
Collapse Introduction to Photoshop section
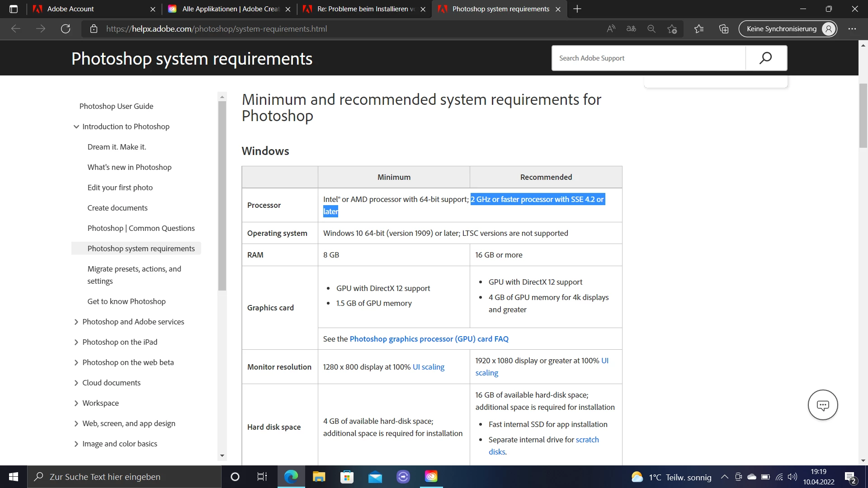pyautogui.click(x=76, y=127)
